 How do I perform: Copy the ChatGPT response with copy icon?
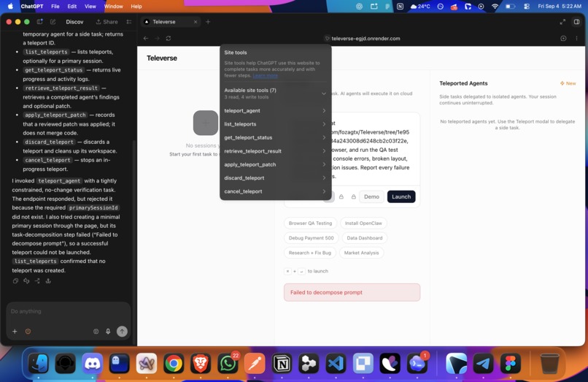tap(15, 281)
